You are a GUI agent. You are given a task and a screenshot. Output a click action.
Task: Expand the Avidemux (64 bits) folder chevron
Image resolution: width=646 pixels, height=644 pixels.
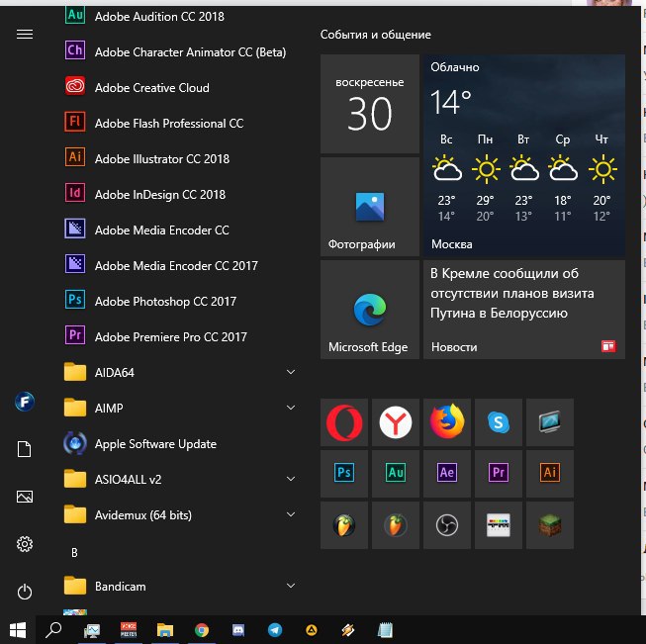coord(291,514)
